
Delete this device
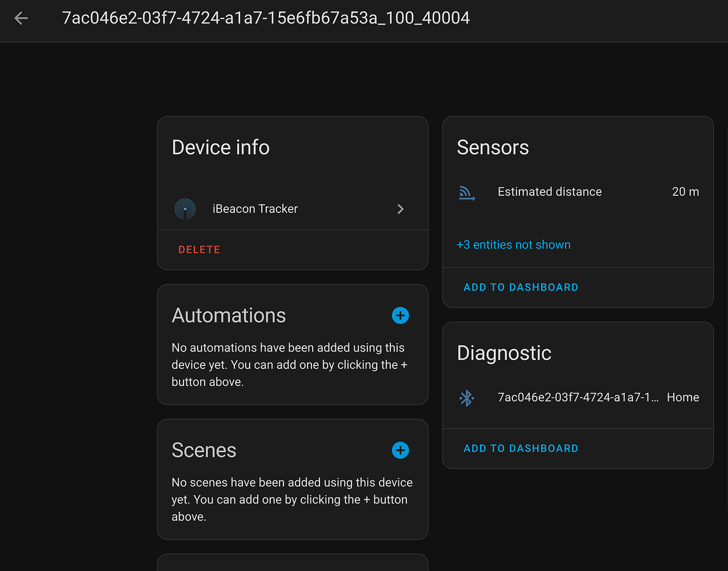click(199, 250)
